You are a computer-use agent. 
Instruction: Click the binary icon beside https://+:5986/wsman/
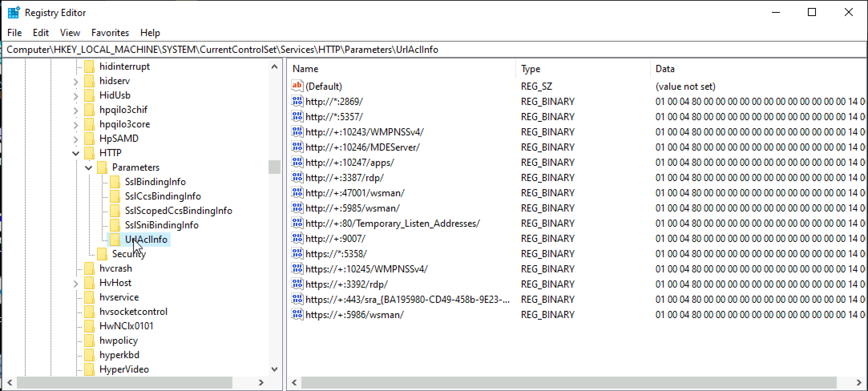[x=297, y=314]
